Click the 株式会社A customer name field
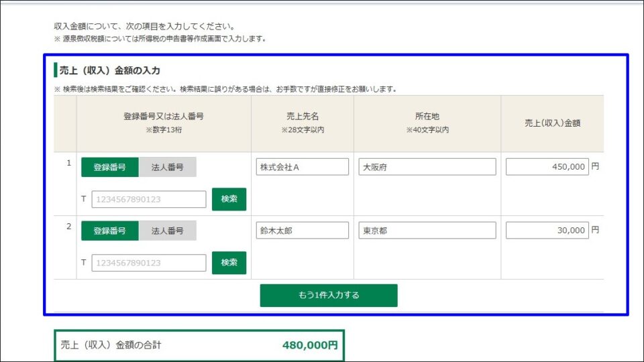This screenshot has height=362, width=644. pos(303,167)
